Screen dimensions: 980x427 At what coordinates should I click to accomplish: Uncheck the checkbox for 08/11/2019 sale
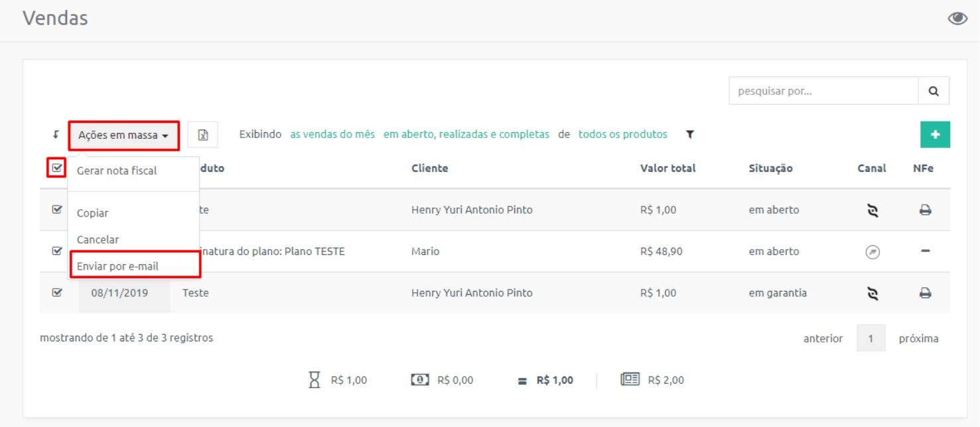pyautogui.click(x=57, y=292)
